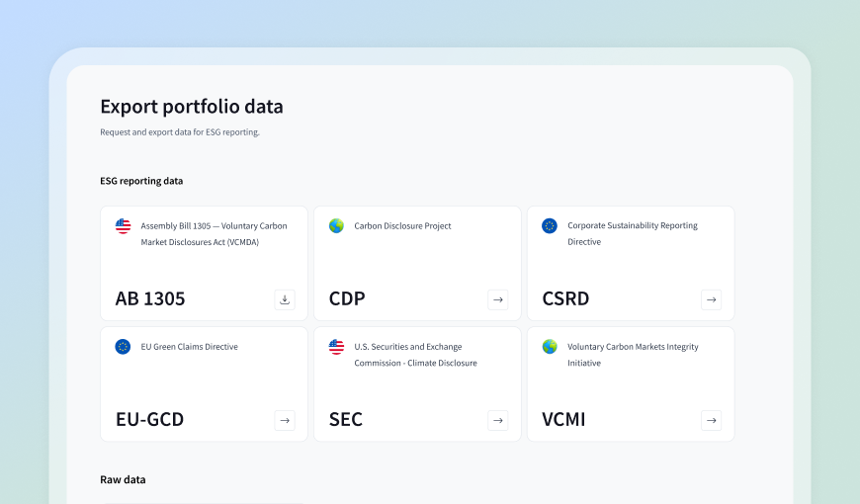Select the SEC card title
The height and width of the screenshot is (504, 860).
coord(346,420)
